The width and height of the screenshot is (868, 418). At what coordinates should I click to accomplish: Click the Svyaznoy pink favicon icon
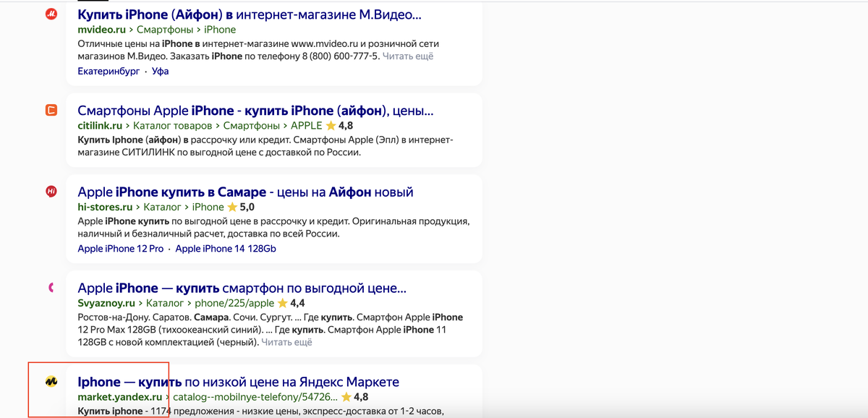pyautogui.click(x=51, y=288)
